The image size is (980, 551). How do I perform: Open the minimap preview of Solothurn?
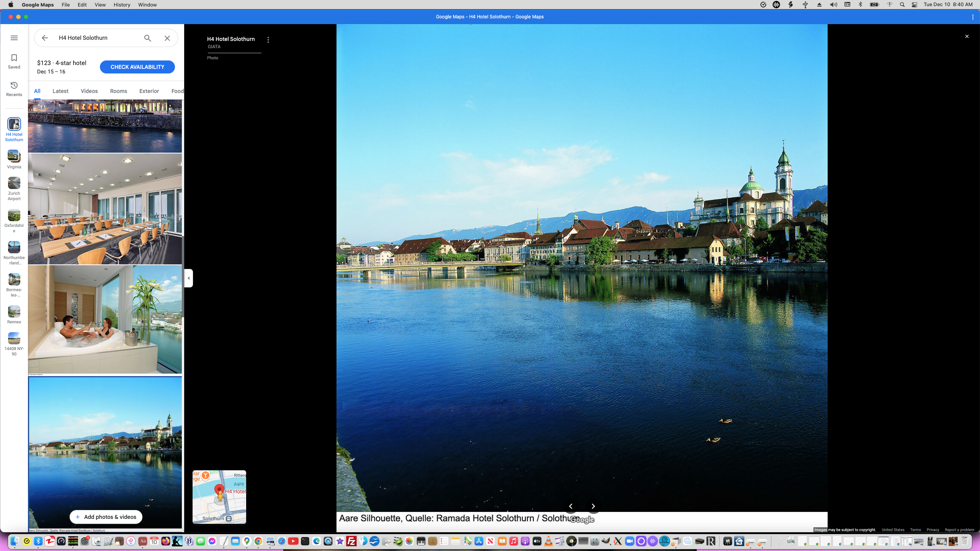pyautogui.click(x=219, y=497)
